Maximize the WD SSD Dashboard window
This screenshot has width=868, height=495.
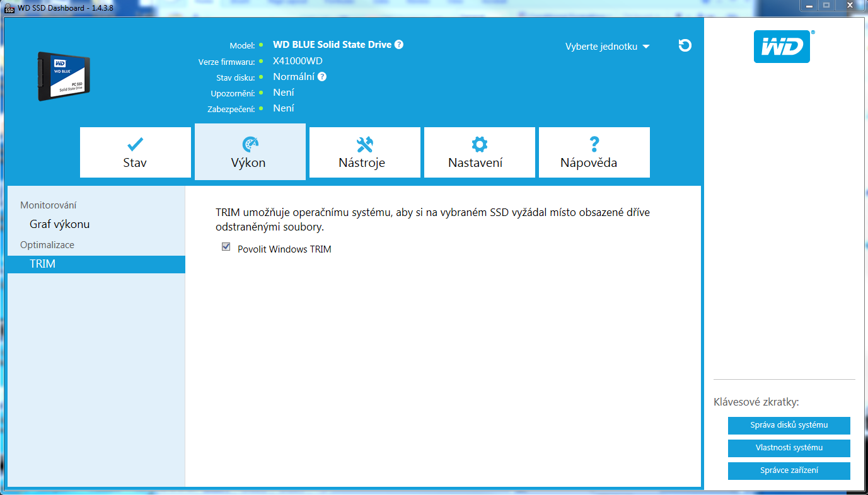pyautogui.click(x=826, y=6)
